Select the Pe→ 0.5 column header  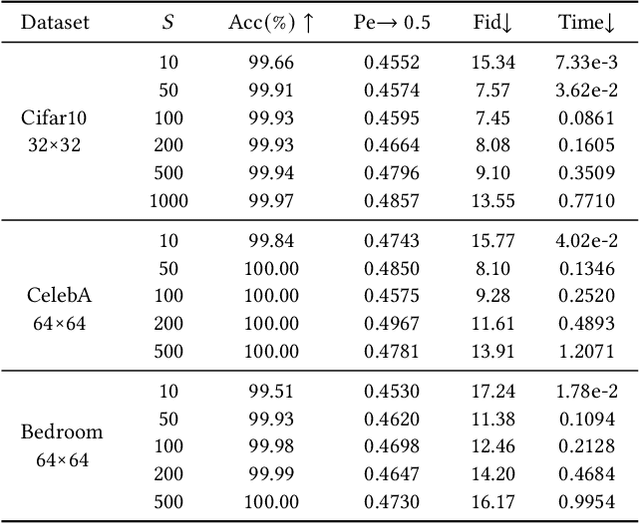[392, 22]
